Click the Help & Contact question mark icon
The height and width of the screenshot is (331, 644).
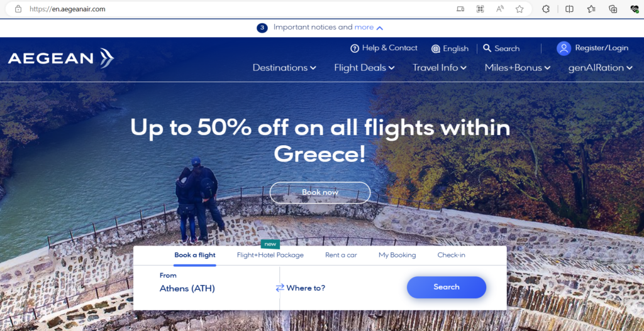pos(355,48)
